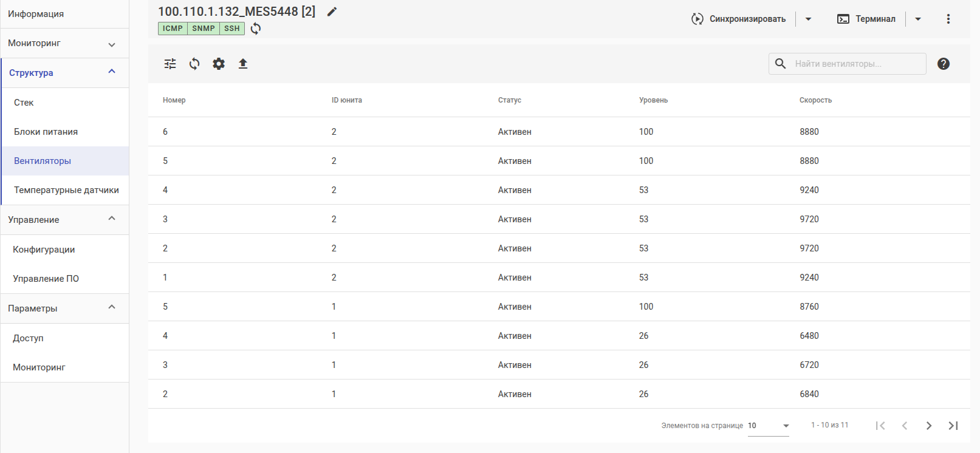The height and width of the screenshot is (453, 980).
Task: Click the upload export icon in toolbar
Action: pos(243,64)
